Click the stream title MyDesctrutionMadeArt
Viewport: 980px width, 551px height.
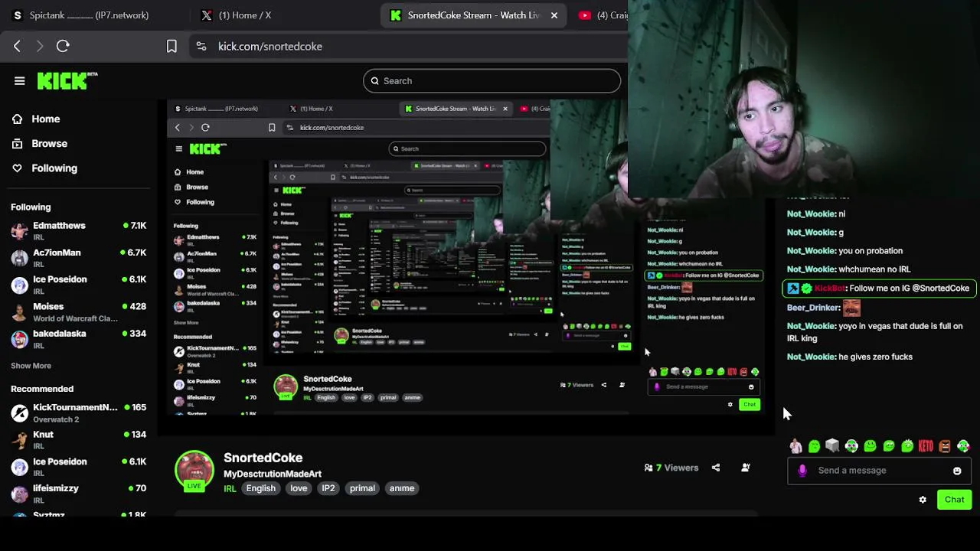click(x=273, y=474)
